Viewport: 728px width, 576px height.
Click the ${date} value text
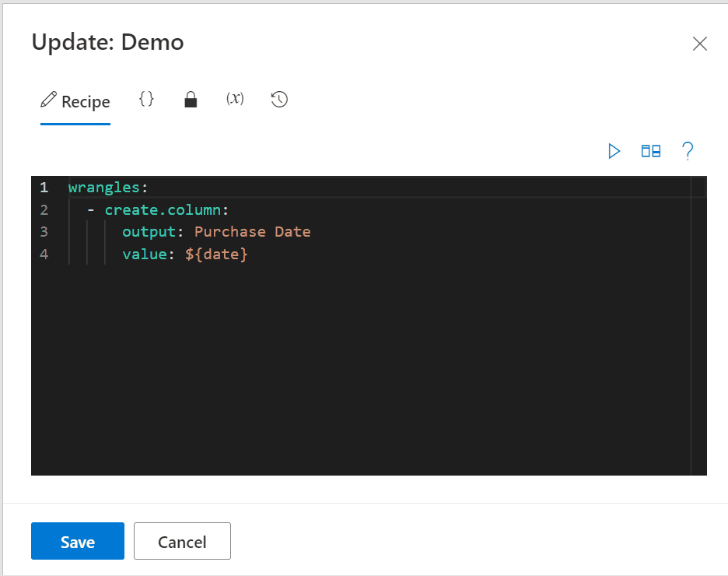[216, 255]
